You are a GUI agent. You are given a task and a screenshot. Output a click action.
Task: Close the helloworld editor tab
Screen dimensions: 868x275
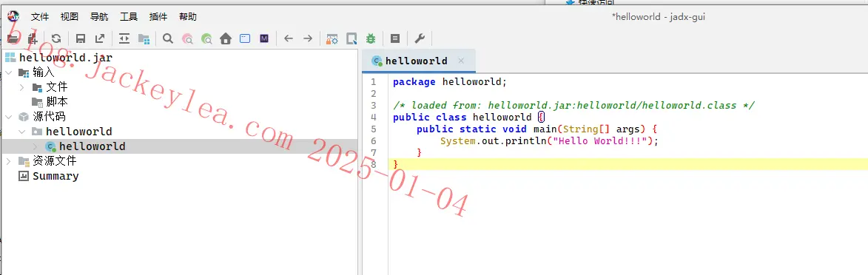(x=461, y=61)
